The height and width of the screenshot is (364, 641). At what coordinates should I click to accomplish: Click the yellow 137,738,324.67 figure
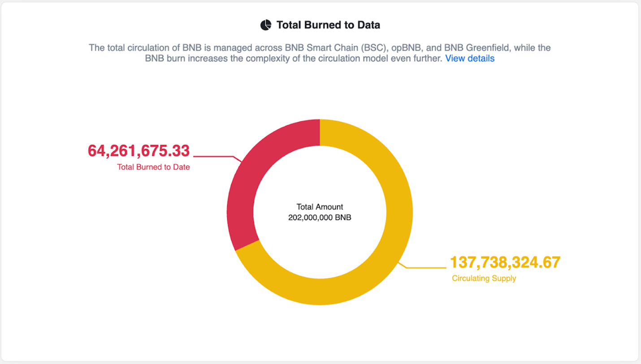coord(505,262)
